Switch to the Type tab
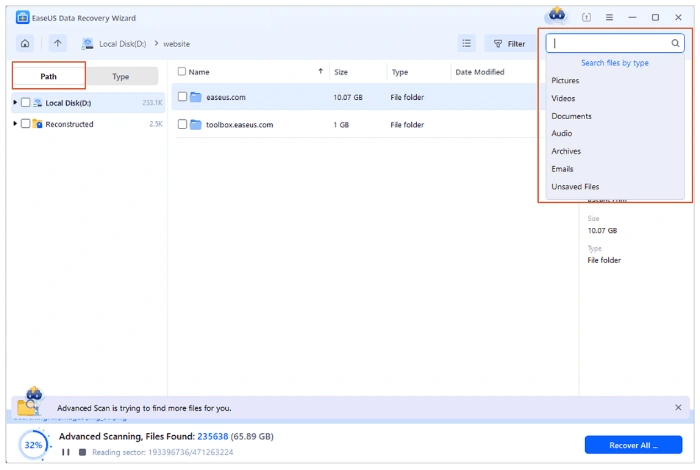Screen dimensions: 700x470 click(x=121, y=76)
